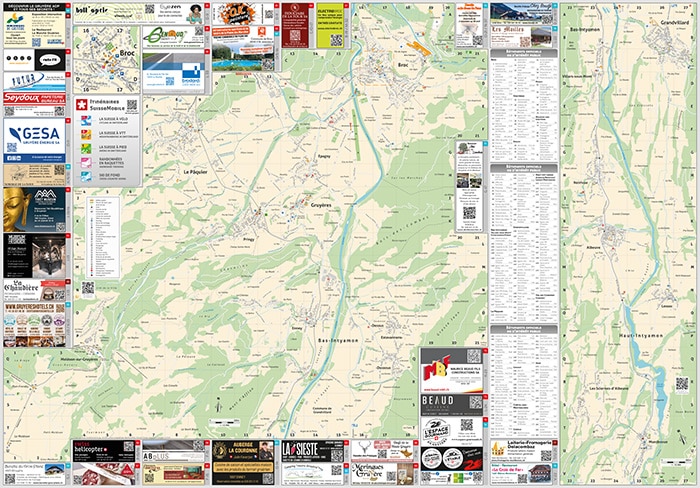The width and height of the screenshot is (700, 488).
Task: Click the "Les Sciernes d'Albeuve" label
Action: (608, 388)
